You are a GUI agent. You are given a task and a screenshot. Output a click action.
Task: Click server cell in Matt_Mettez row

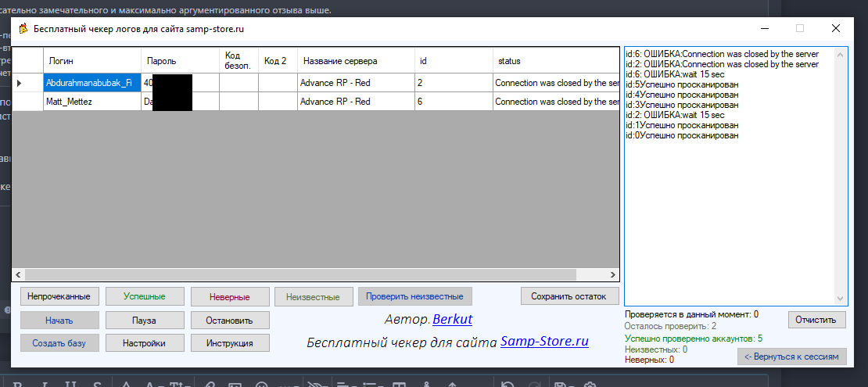(356, 102)
